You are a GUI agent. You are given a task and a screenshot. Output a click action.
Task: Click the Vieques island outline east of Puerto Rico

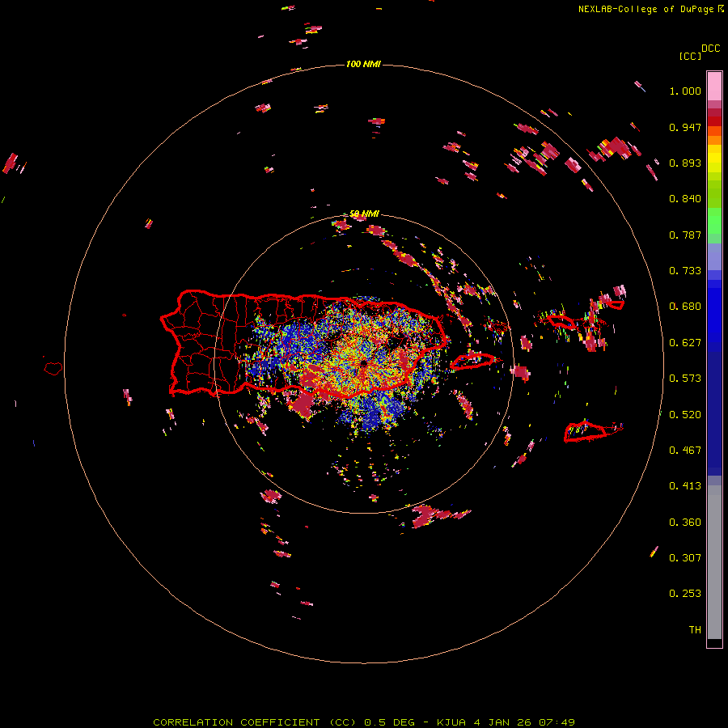(472, 361)
